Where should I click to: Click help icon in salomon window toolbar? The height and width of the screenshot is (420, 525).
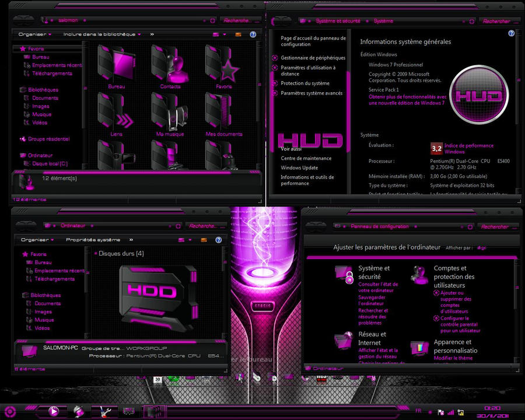pyautogui.click(x=253, y=34)
